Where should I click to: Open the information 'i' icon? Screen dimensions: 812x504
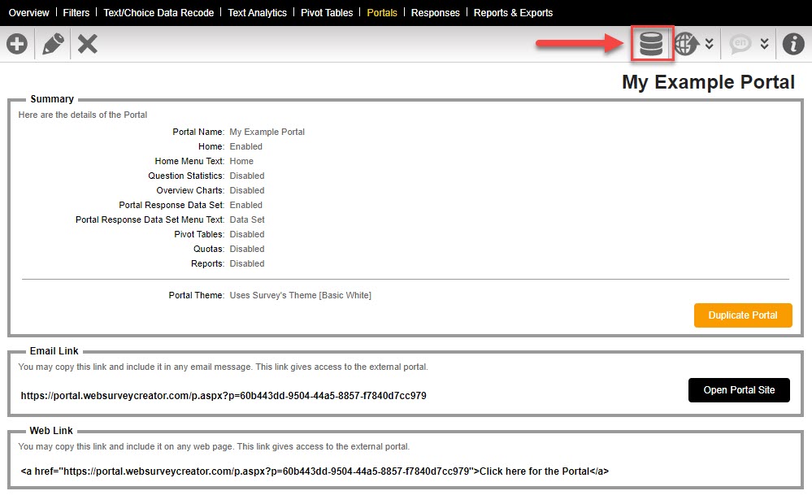point(793,44)
